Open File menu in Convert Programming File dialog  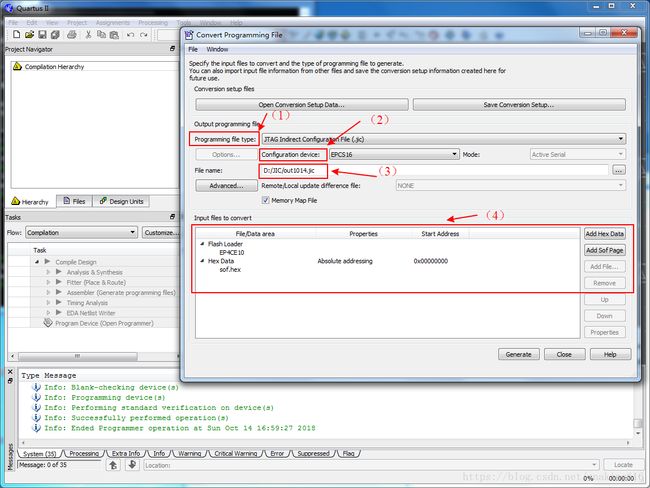coord(193,49)
